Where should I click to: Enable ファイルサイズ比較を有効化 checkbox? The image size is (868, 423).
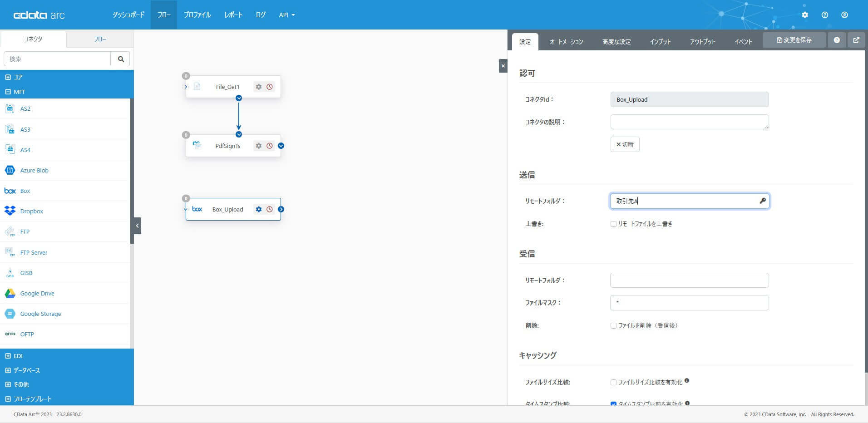(x=613, y=382)
